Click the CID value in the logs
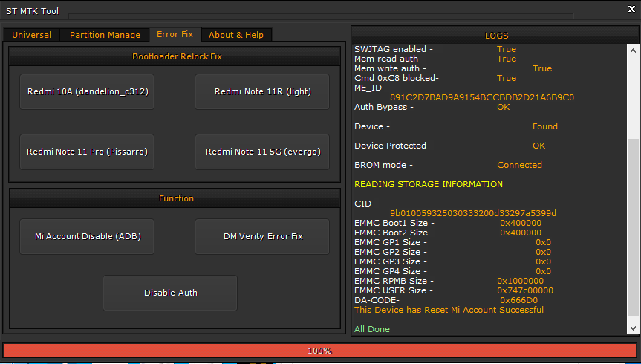 tap(473, 213)
